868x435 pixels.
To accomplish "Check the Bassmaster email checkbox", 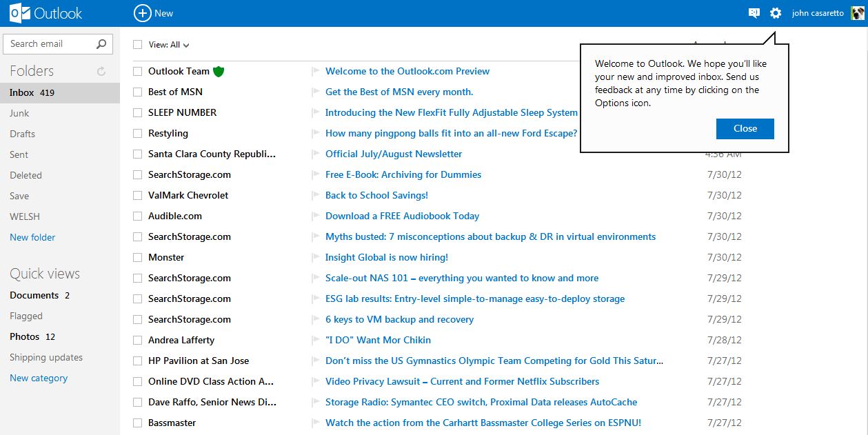I will [137, 423].
